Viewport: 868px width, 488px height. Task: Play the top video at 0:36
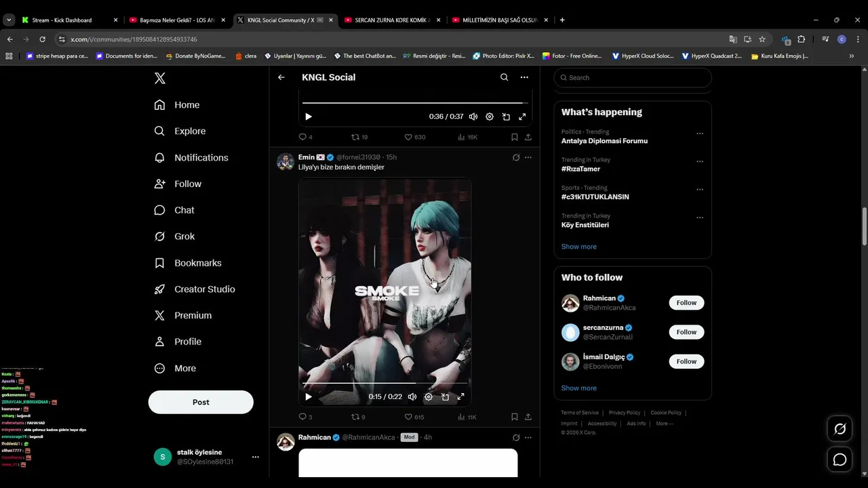tap(309, 117)
